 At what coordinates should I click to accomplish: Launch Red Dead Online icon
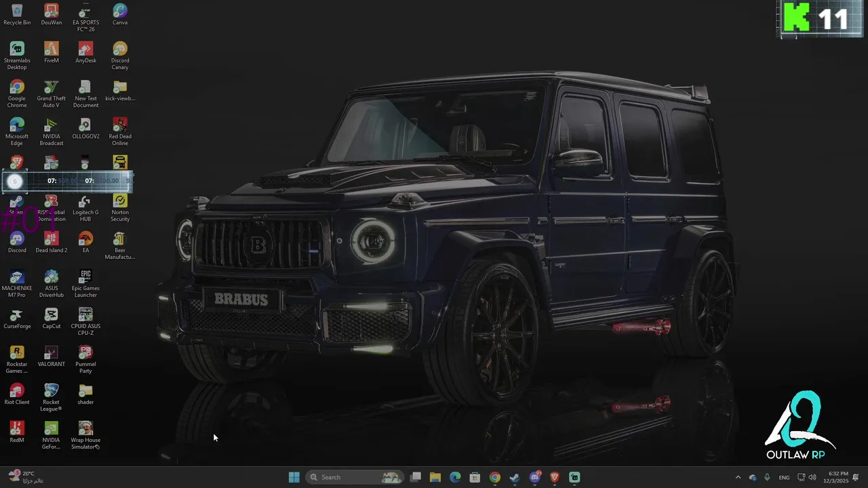(120, 131)
